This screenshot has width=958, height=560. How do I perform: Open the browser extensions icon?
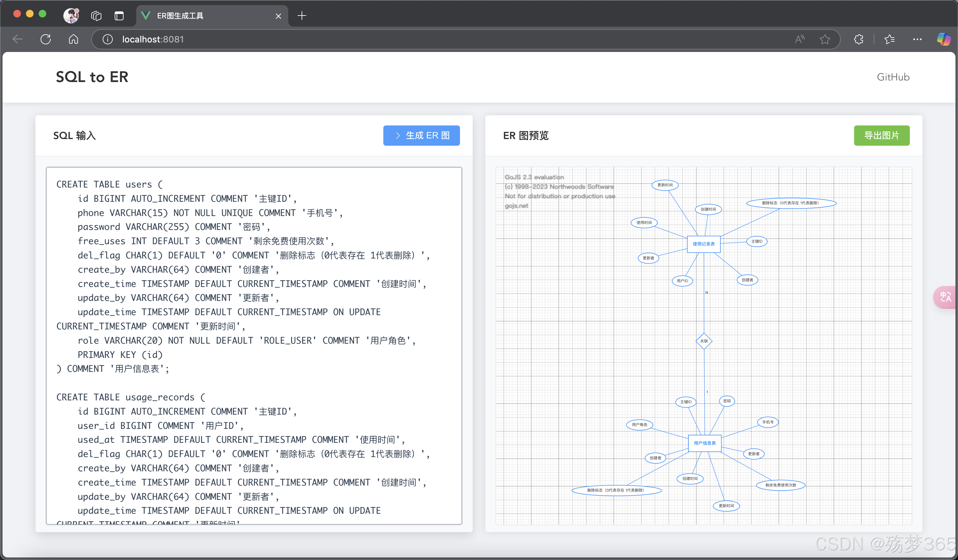tap(859, 39)
